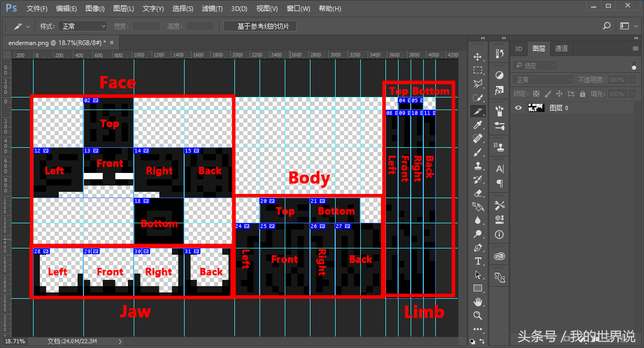Click the default foreground/background colors swatch

pyautogui.click(x=473, y=341)
